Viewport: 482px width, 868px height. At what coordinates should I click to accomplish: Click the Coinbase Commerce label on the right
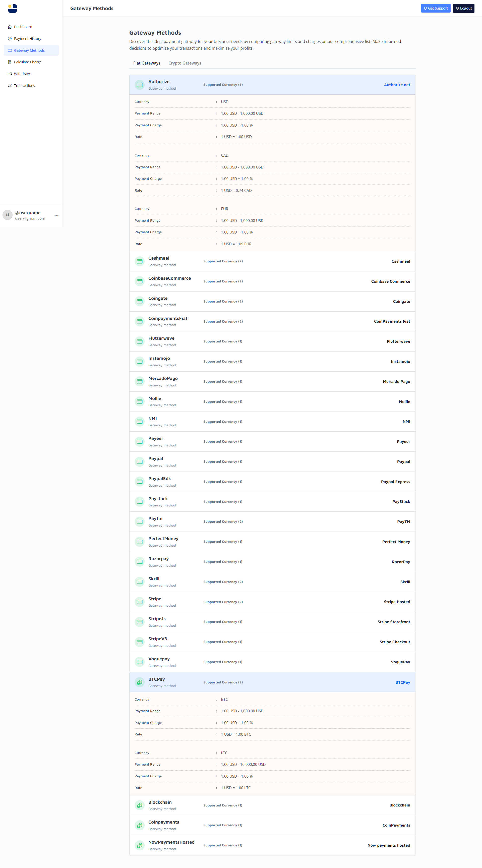[390, 281]
